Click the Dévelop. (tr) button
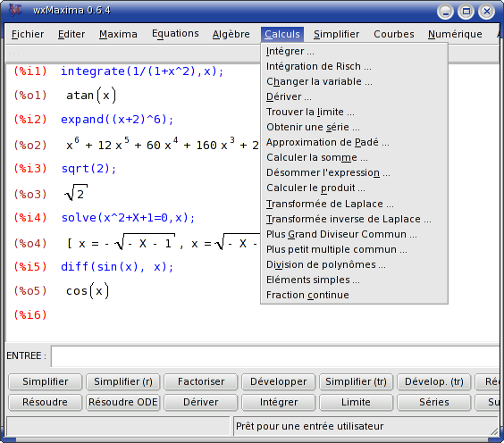The width and height of the screenshot is (504, 443). [x=434, y=381]
